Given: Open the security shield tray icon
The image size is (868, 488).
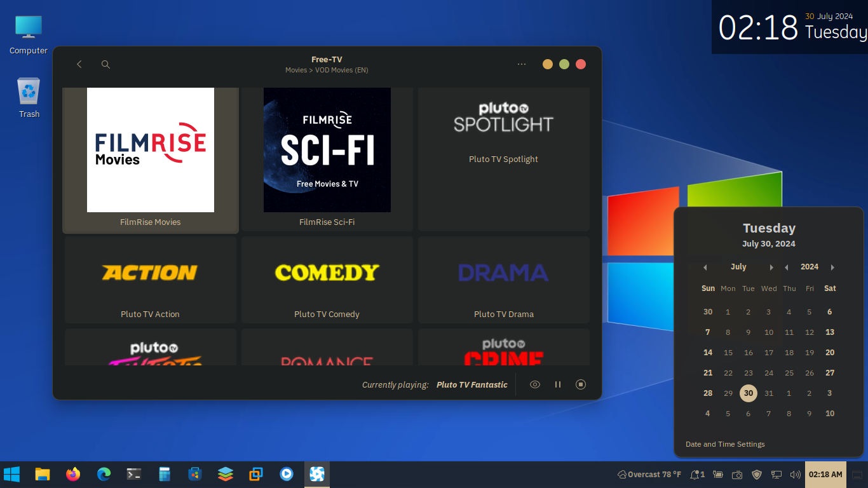Looking at the screenshot, I should click(x=757, y=475).
